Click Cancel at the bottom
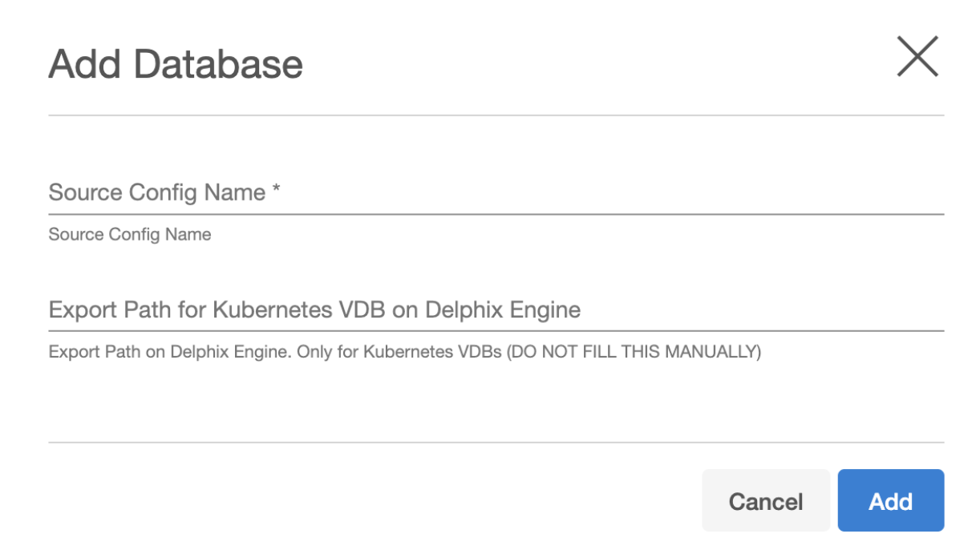 [765, 500]
